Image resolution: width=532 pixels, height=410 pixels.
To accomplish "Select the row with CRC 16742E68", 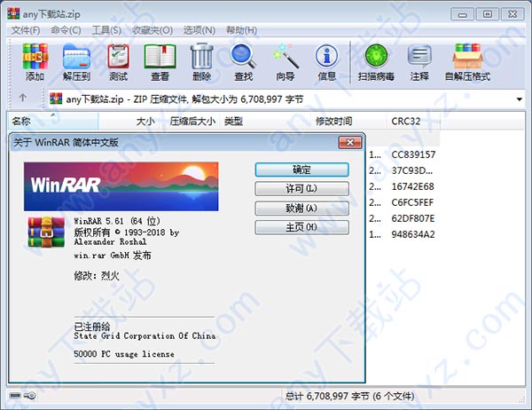I will pyautogui.click(x=412, y=186).
